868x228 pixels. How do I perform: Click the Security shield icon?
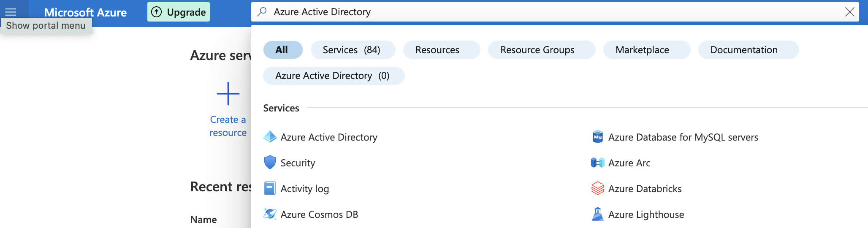click(x=270, y=163)
